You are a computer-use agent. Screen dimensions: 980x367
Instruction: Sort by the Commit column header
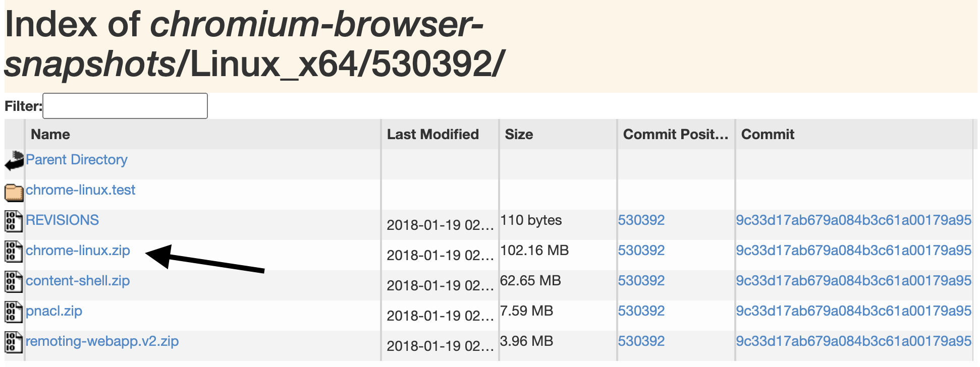(768, 135)
